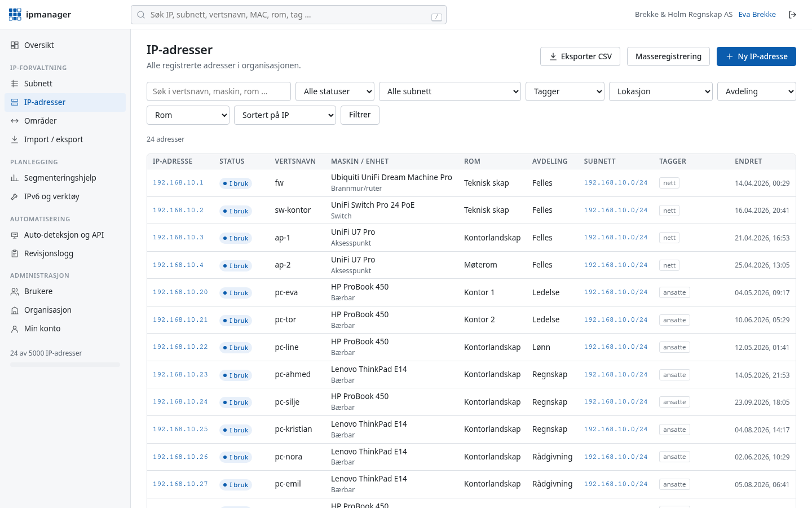The height and width of the screenshot is (508, 812).
Task: Apply filters with the Filtrer button
Action: (x=360, y=115)
